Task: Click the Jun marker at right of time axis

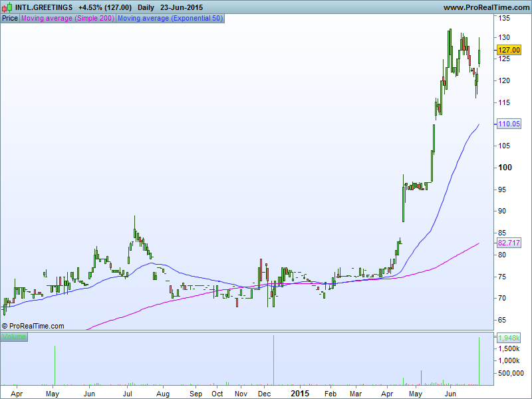Action: pyautogui.click(x=449, y=393)
